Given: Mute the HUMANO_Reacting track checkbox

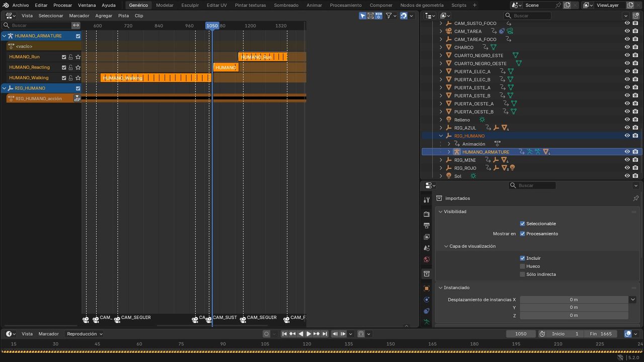Looking at the screenshot, I should (64, 67).
